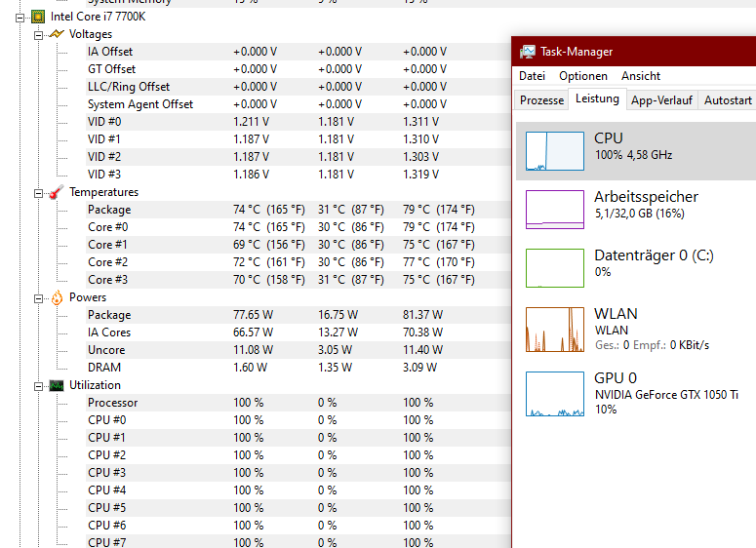This screenshot has height=548, width=756.
Task: Select the DRAM power row
Action: click(298, 368)
